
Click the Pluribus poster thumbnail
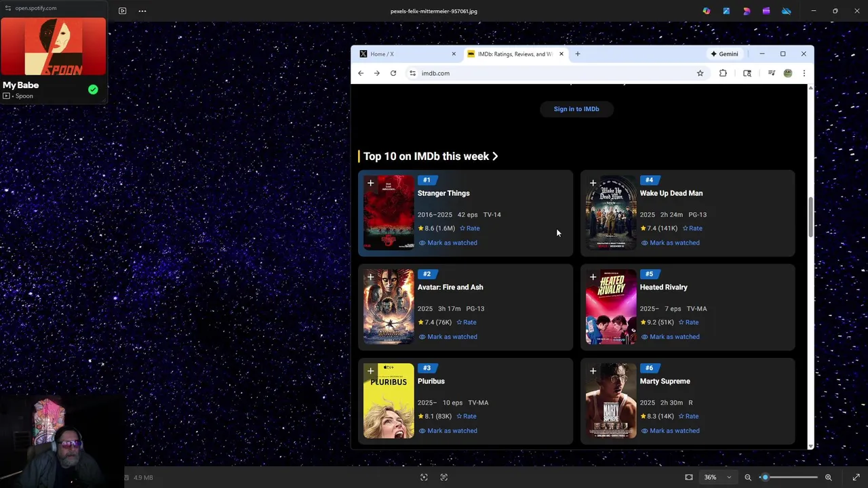[x=389, y=401]
